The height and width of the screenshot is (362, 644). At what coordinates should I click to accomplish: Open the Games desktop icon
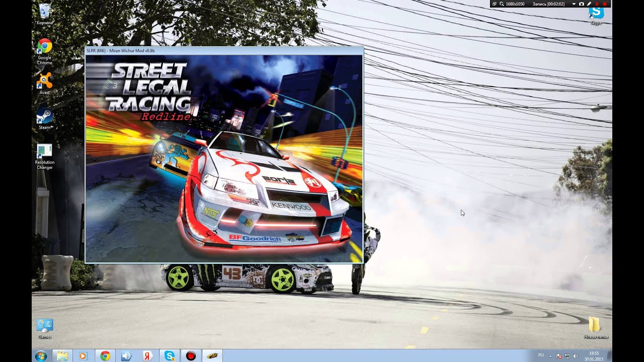44,328
